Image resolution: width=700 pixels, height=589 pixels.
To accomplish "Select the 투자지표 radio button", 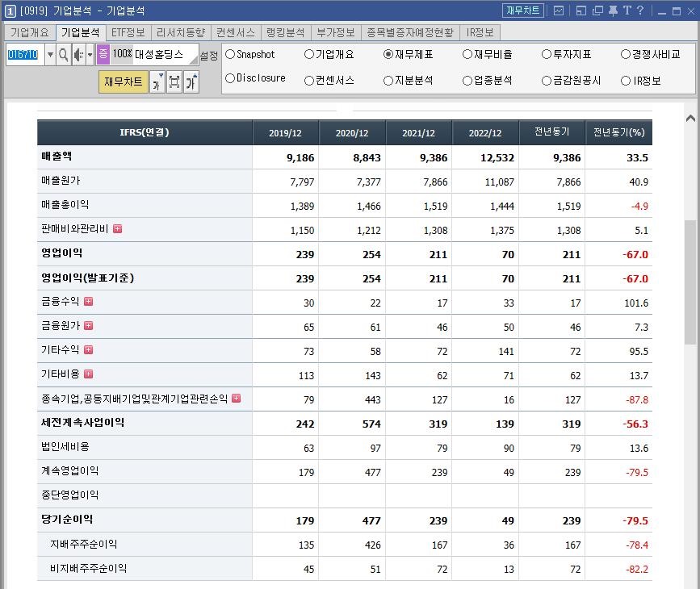I will pyautogui.click(x=547, y=54).
